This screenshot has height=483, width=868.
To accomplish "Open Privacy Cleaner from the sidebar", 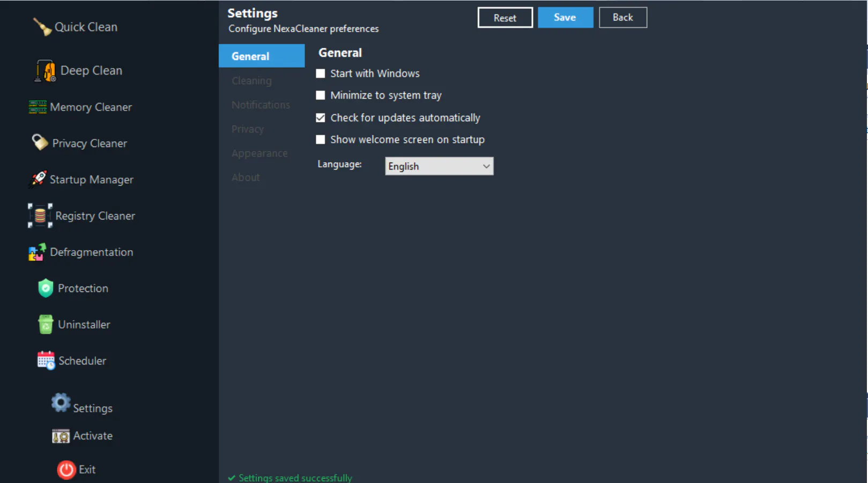I will pyautogui.click(x=90, y=143).
